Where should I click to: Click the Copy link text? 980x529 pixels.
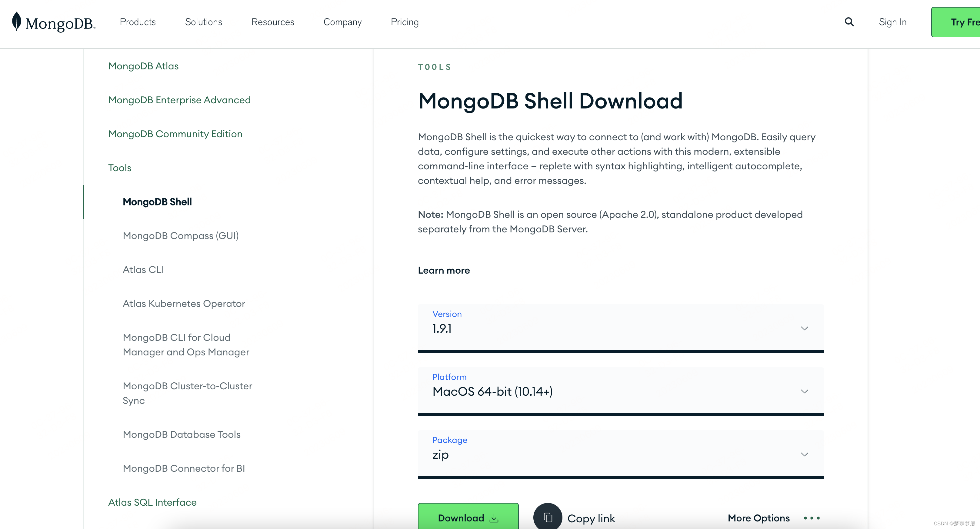(x=591, y=518)
